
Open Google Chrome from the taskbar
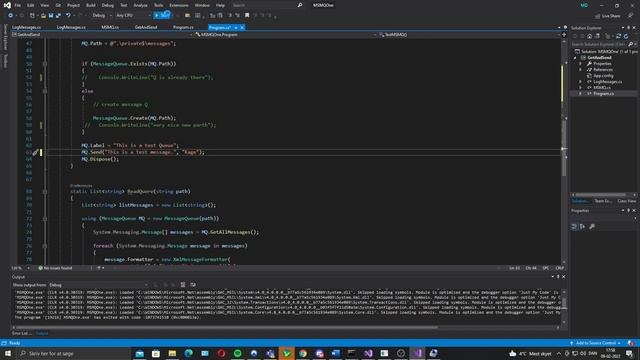(303, 353)
